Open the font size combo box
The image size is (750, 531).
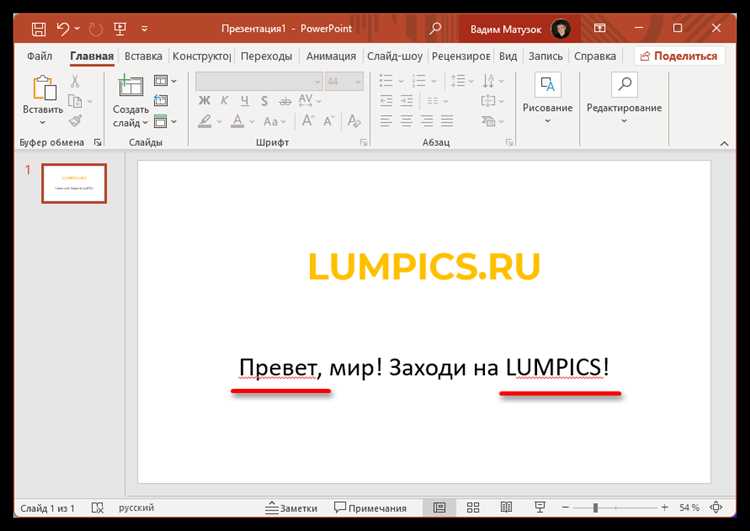[343, 82]
